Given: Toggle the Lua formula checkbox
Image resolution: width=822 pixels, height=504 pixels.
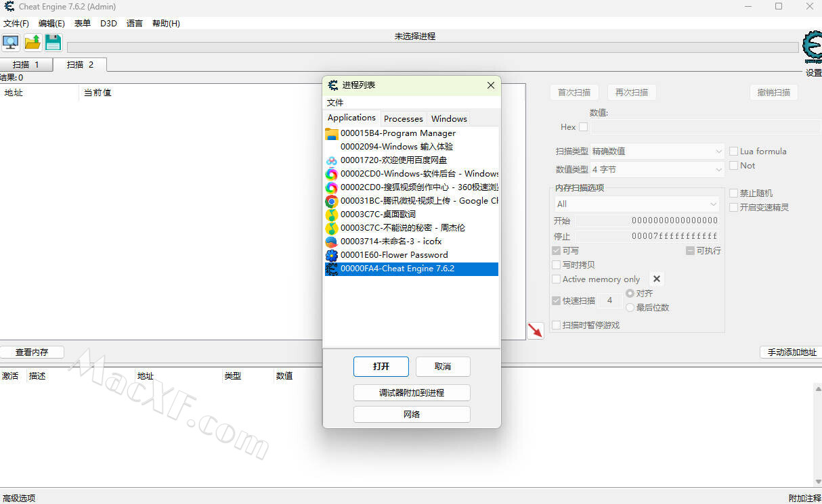Looking at the screenshot, I should [x=734, y=152].
